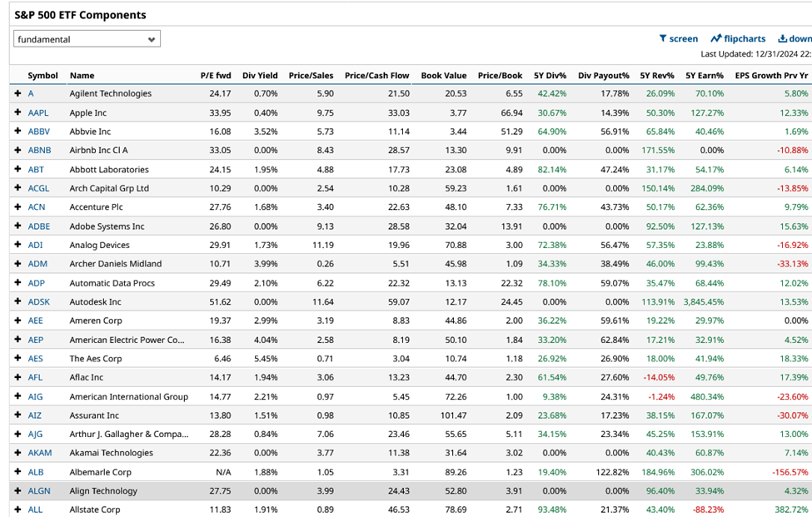Open the Agilent Technologies symbol link
The width and height of the screenshot is (812, 517).
coord(31,94)
